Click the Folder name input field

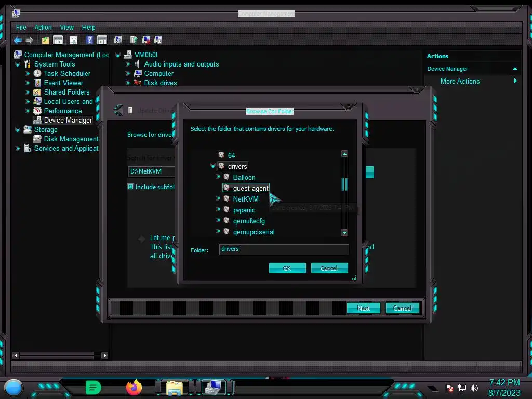[x=284, y=249]
